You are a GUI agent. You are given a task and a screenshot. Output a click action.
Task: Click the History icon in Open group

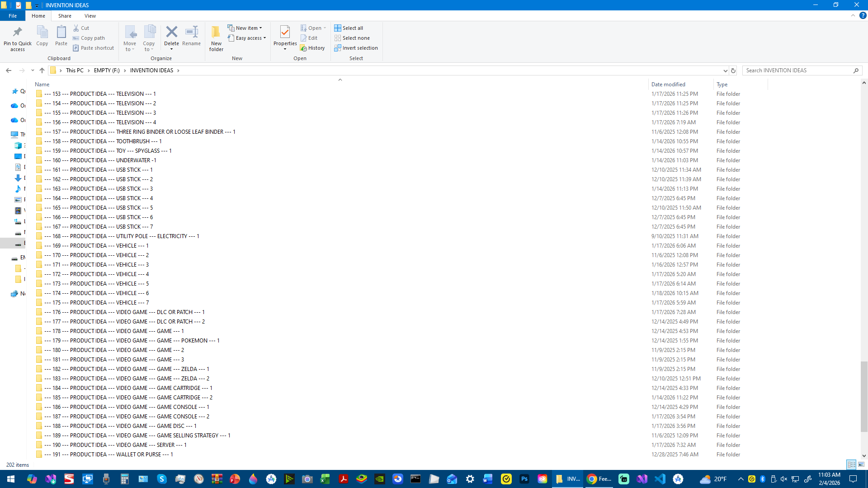312,48
